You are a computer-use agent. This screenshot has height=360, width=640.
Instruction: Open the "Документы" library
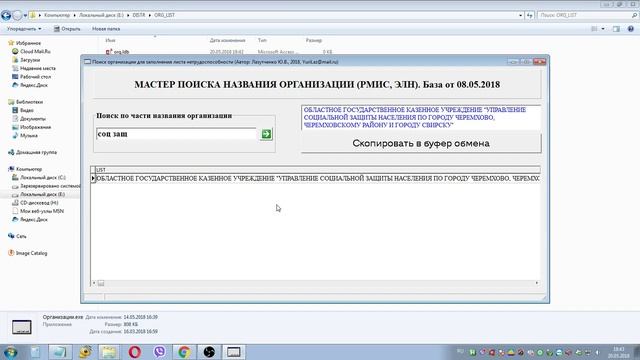(x=33, y=119)
